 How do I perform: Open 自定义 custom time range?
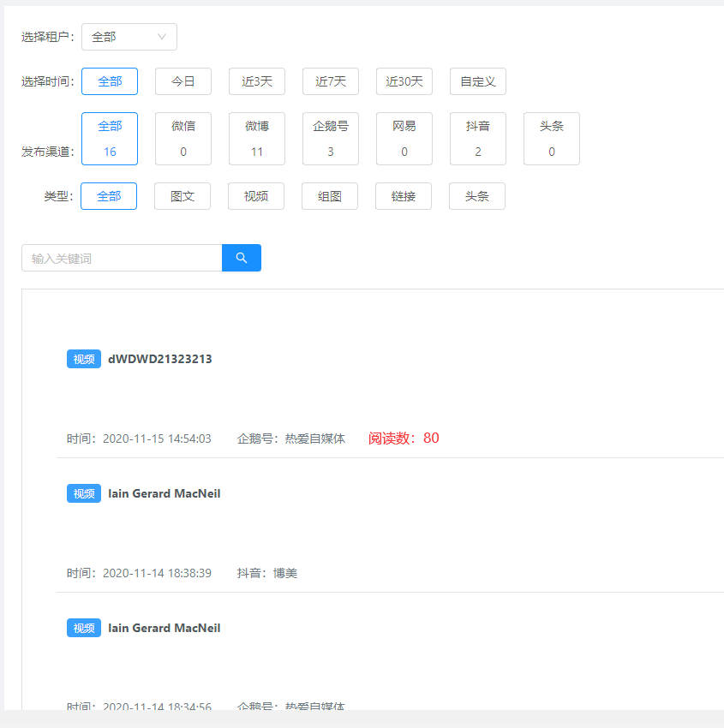coord(477,81)
